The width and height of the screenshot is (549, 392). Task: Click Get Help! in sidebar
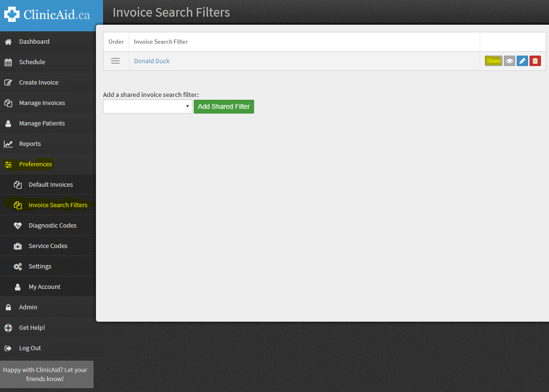tap(48, 327)
